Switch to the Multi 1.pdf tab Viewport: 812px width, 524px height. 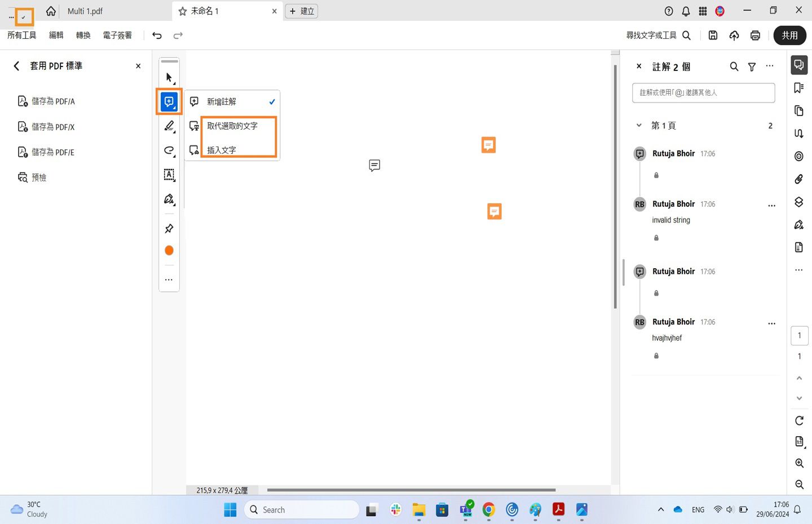click(x=85, y=11)
